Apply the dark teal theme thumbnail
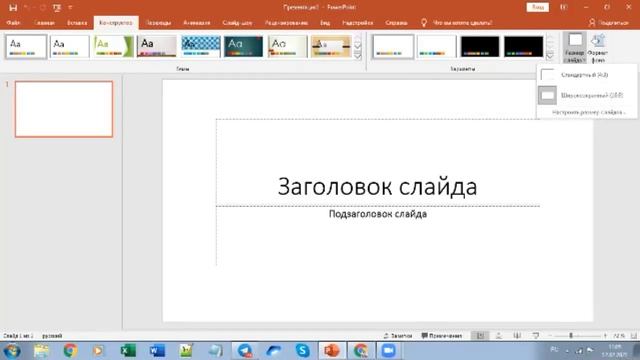The height and width of the screenshot is (360, 640). (x=244, y=47)
